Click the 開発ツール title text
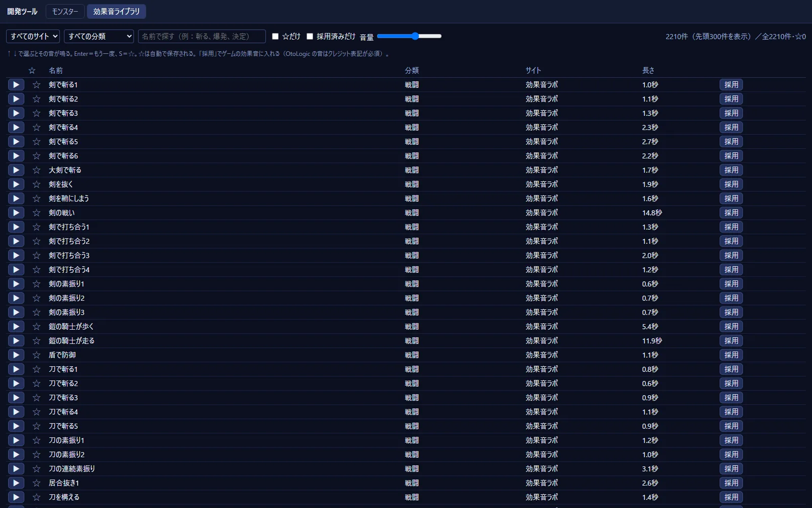This screenshot has height=508, width=812. pyautogui.click(x=22, y=11)
